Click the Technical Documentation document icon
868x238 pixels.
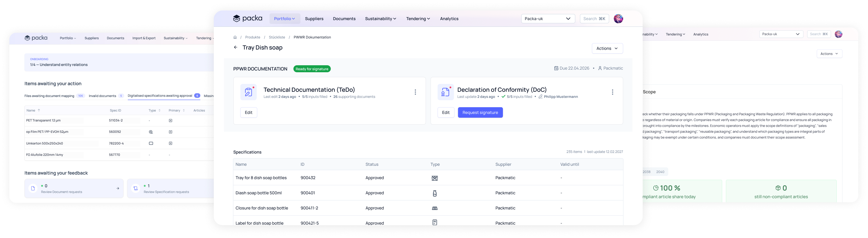tap(249, 92)
